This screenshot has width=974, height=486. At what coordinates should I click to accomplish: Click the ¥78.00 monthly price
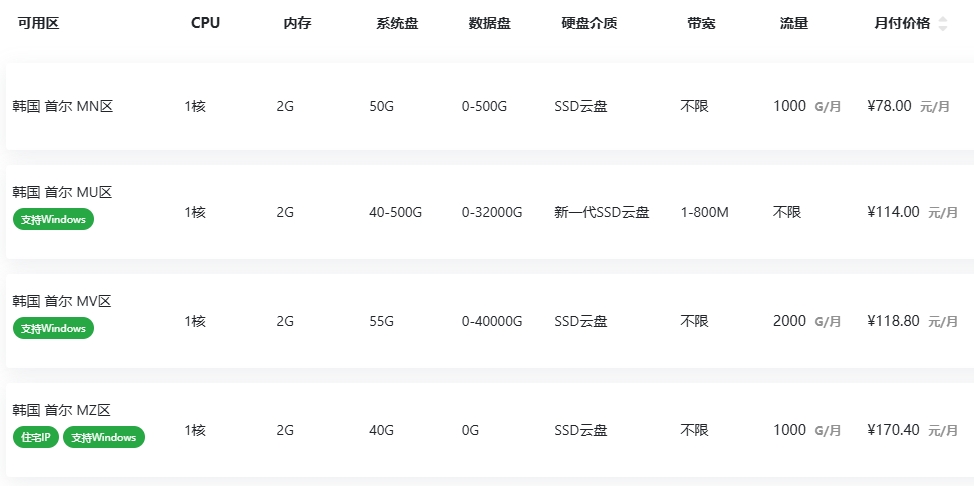click(889, 106)
